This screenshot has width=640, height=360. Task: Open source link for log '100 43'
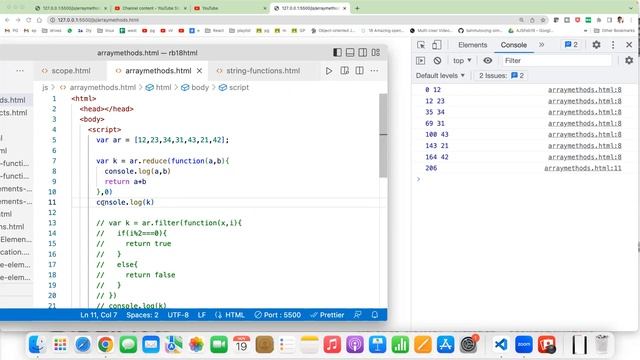[584, 134]
